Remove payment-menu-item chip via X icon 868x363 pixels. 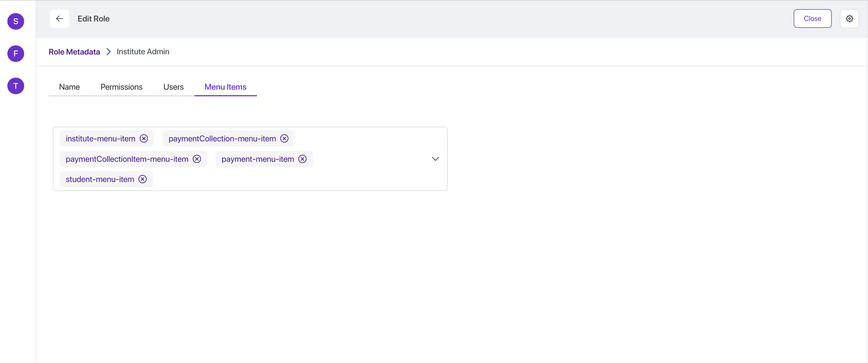click(302, 159)
